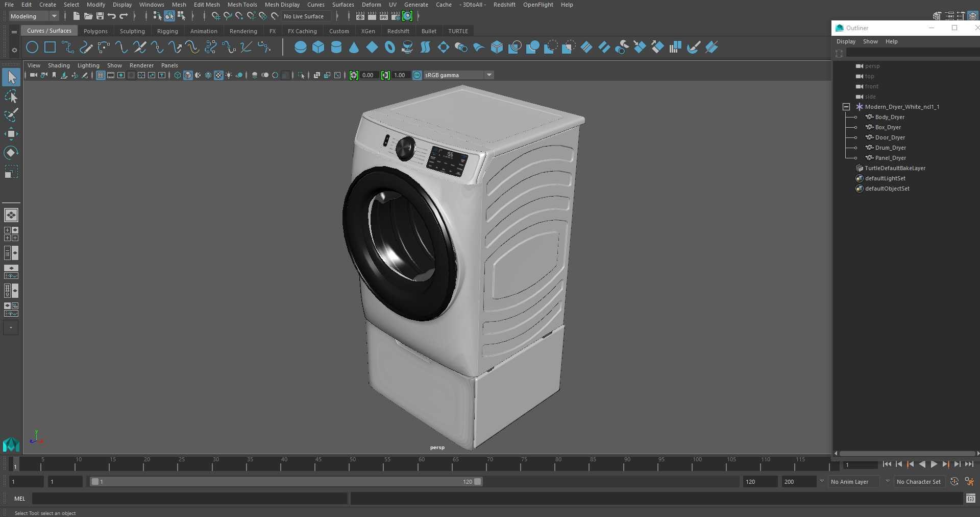Activate the Scale tool

11,172
